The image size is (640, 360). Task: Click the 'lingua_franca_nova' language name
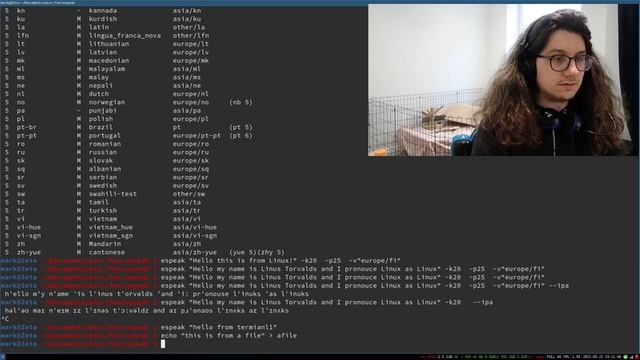(125, 36)
